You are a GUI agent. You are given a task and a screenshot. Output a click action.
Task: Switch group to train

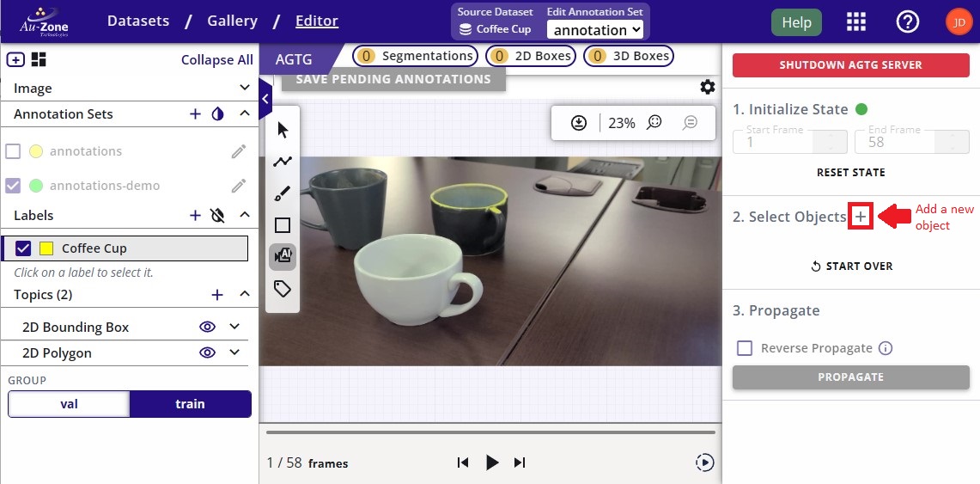click(190, 404)
